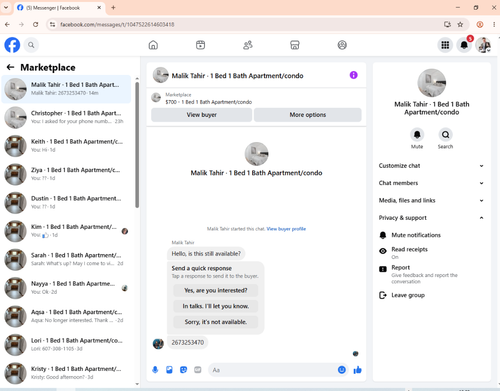Image resolution: width=500 pixels, height=391 pixels.
Task: Click the "Hello, is this still available?" message
Action: (206, 254)
